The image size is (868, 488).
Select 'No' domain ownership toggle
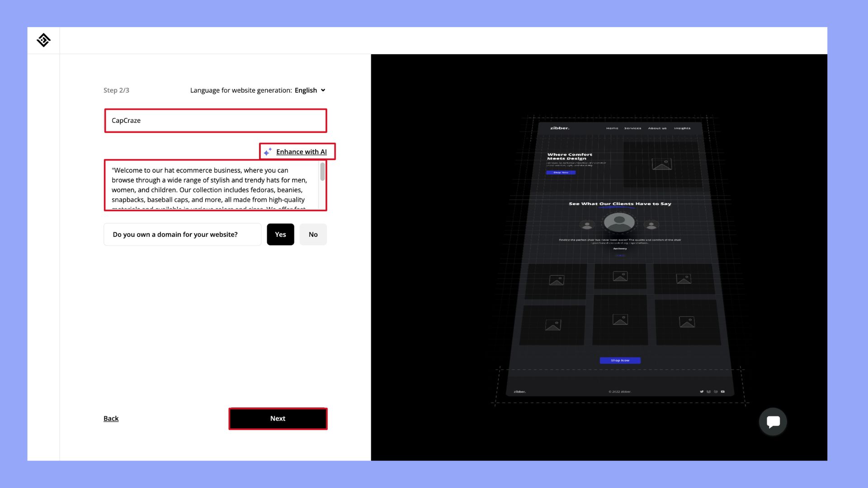312,234
